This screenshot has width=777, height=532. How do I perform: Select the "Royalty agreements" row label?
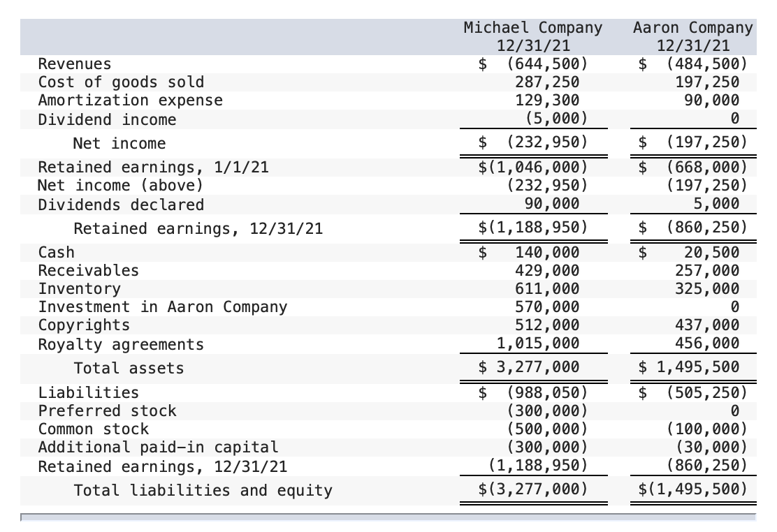121,345
